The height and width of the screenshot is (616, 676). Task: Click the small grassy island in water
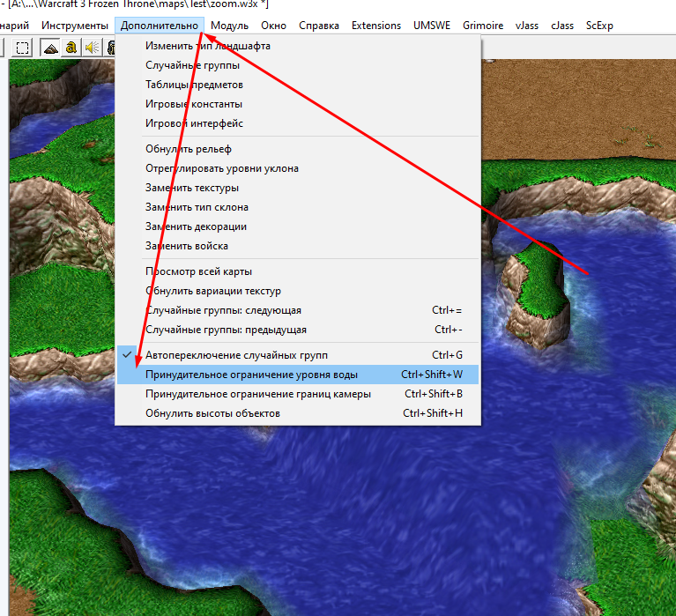[x=537, y=293]
